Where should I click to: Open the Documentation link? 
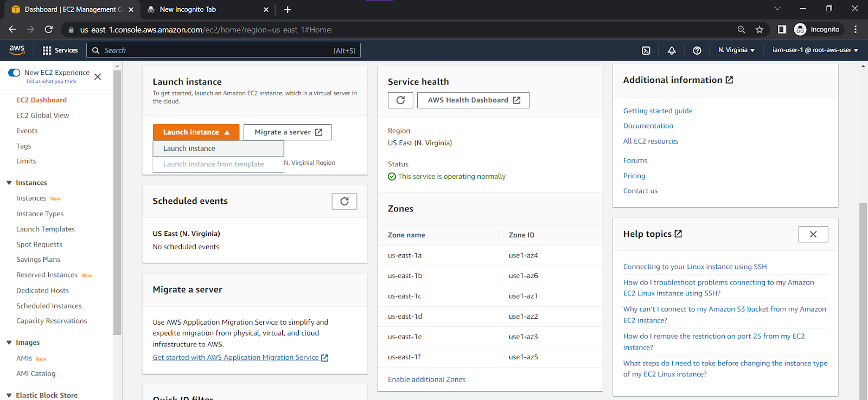pos(648,126)
